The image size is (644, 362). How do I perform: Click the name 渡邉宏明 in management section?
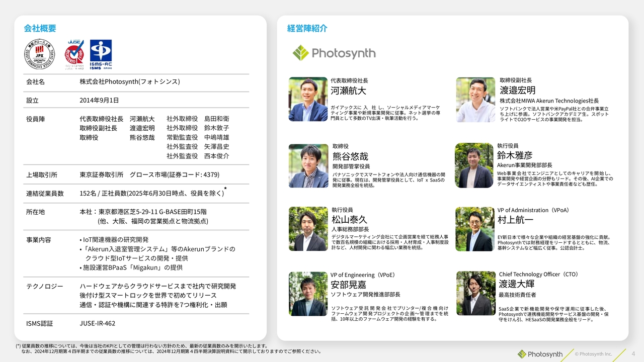[x=517, y=90]
